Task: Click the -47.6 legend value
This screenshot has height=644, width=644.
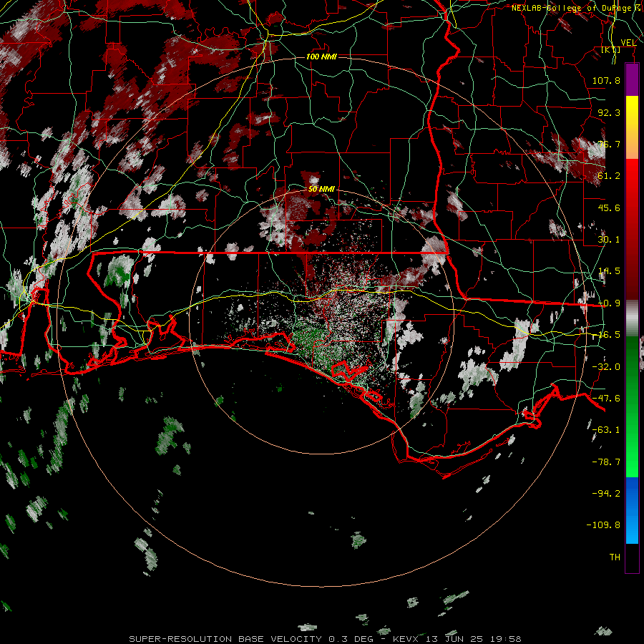Action: point(606,399)
